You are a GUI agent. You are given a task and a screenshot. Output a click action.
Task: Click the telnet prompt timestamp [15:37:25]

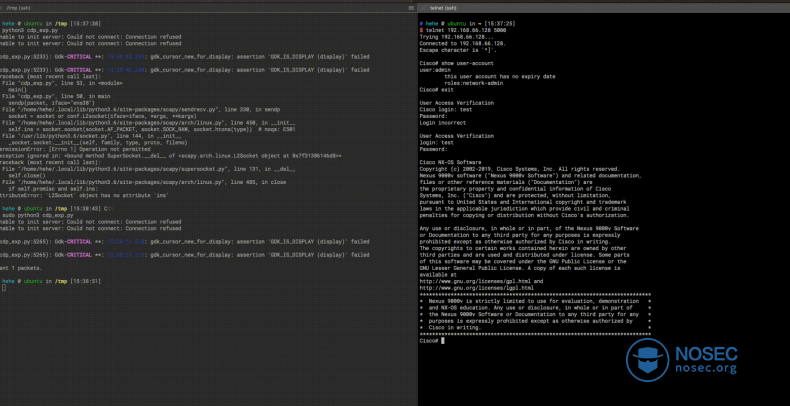(x=500, y=24)
